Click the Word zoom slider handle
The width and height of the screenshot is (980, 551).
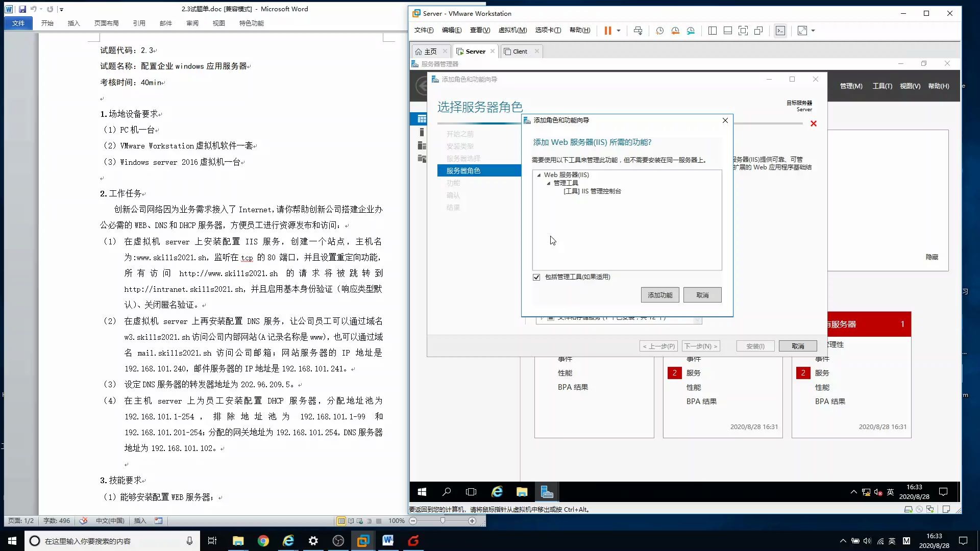[x=443, y=521]
